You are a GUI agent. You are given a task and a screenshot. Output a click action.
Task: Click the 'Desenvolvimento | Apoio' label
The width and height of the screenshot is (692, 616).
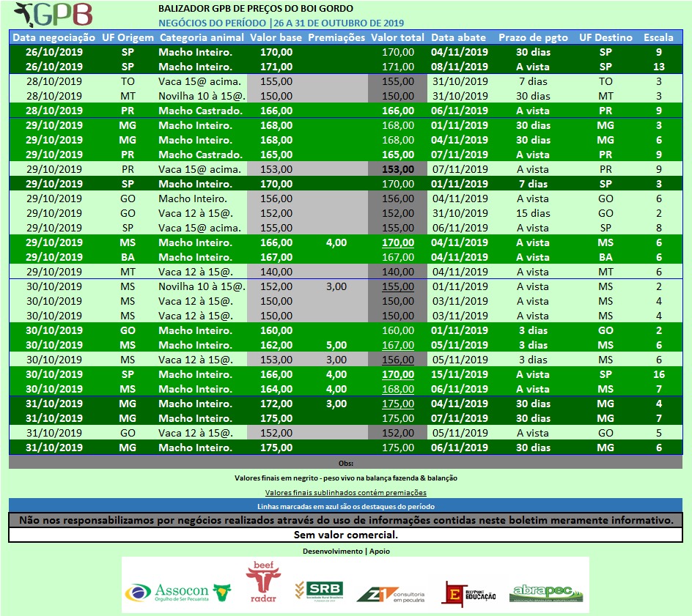point(345,550)
